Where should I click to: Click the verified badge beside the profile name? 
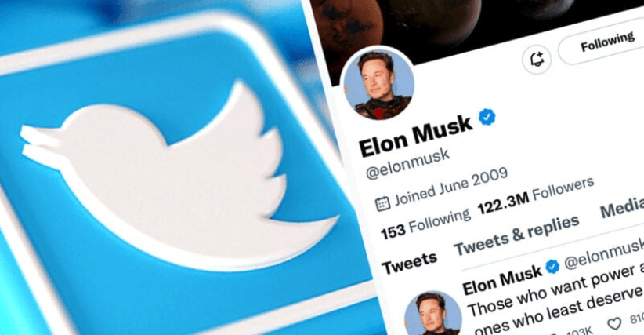click(x=487, y=117)
